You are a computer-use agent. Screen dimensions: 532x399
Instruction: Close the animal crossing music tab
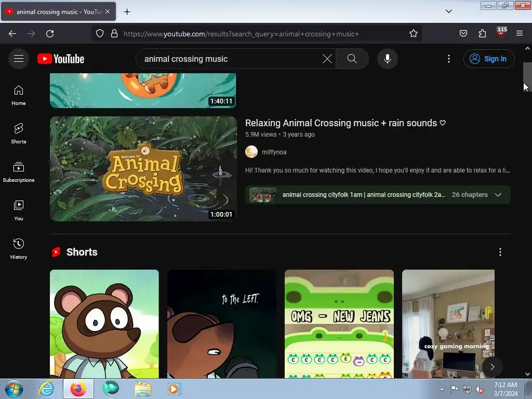click(108, 11)
